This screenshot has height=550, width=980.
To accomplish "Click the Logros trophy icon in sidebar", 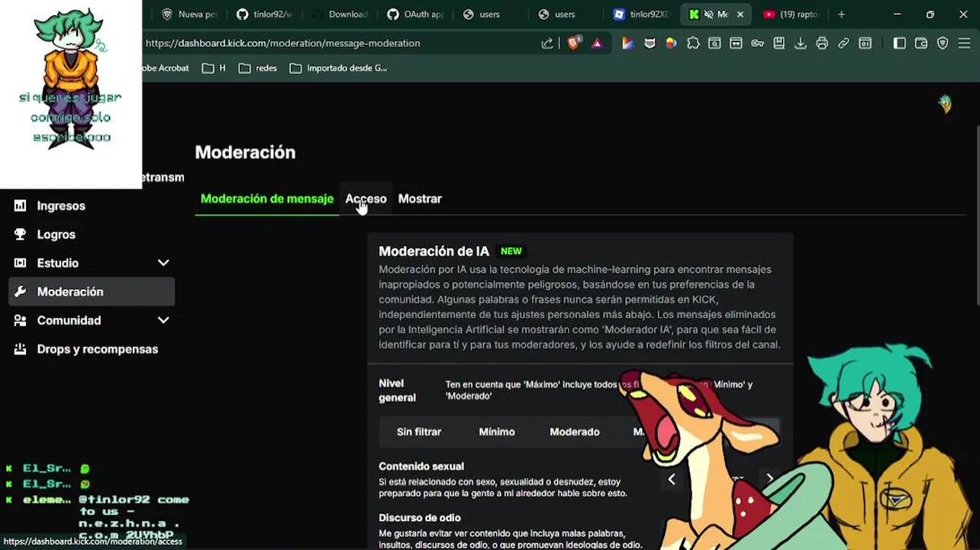I will 20,235.
